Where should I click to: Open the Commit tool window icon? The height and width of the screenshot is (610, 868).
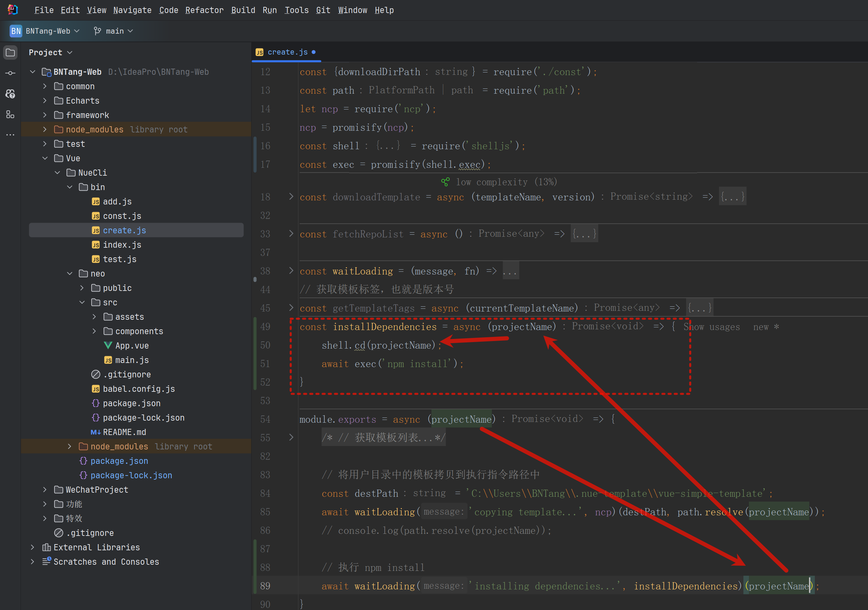(11, 73)
